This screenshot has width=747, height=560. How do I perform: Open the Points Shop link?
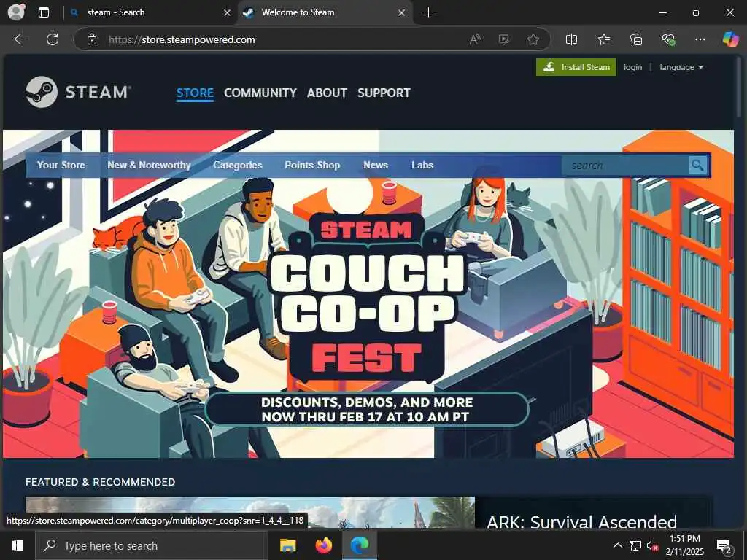click(312, 166)
